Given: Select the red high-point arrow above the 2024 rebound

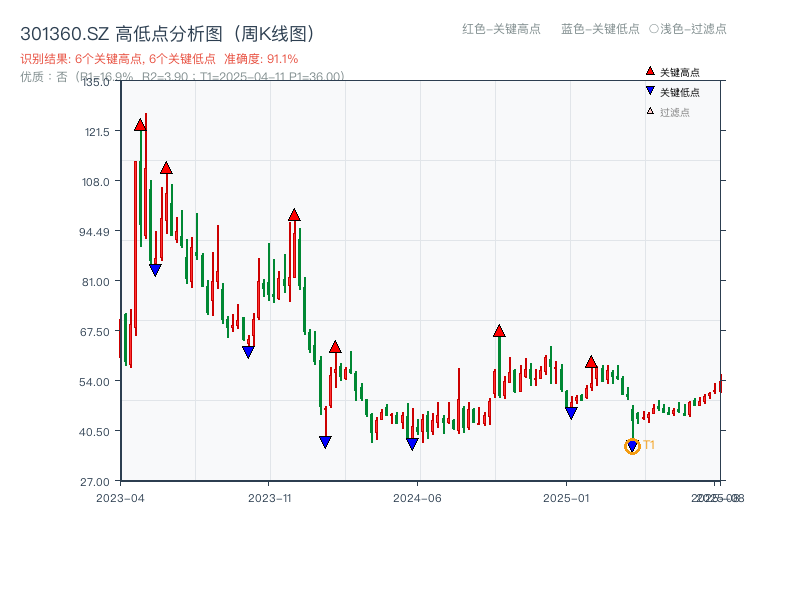Looking at the screenshot, I should click(498, 330).
